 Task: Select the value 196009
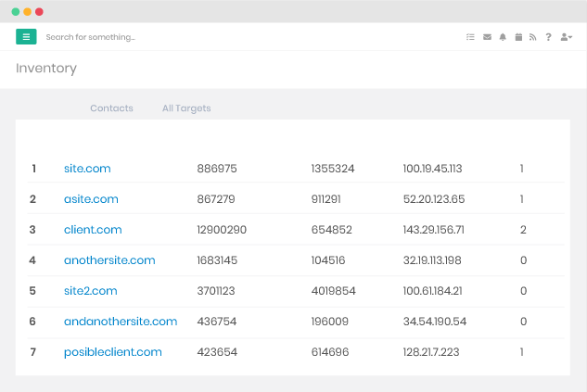tap(330, 322)
